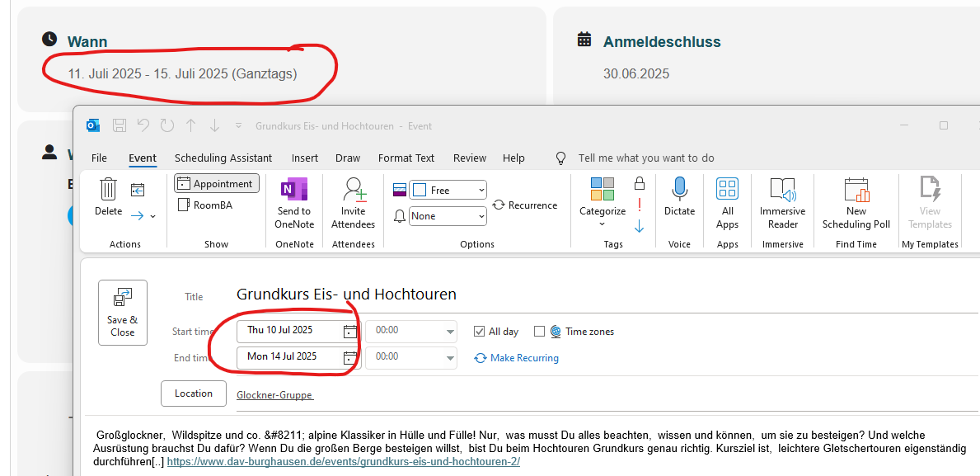Click the Tell Me lightbulb icon
The height and width of the screenshot is (476, 980).
(561, 158)
